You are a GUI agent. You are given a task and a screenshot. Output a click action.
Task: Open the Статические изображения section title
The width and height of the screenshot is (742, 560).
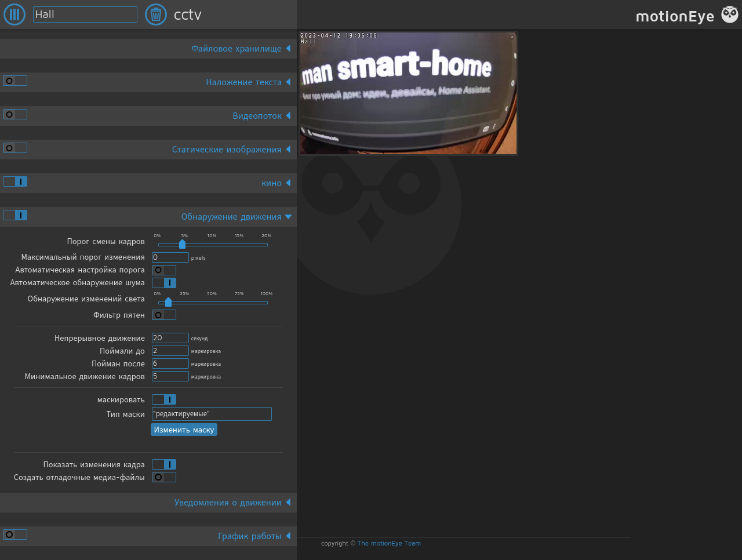pyautogui.click(x=227, y=150)
